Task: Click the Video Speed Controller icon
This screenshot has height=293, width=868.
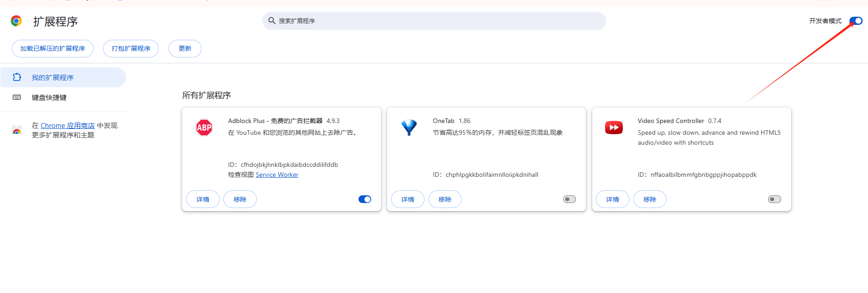Action: [x=614, y=128]
